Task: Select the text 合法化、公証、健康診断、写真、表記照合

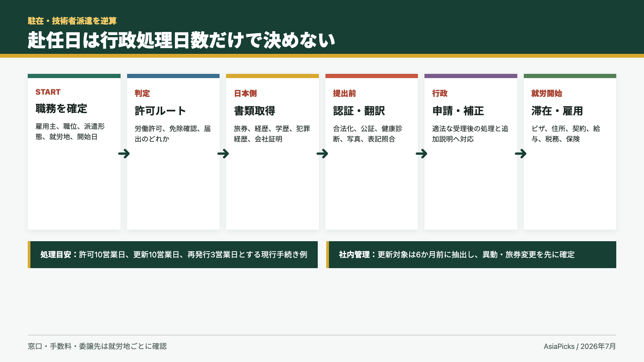Action: (x=367, y=134)
